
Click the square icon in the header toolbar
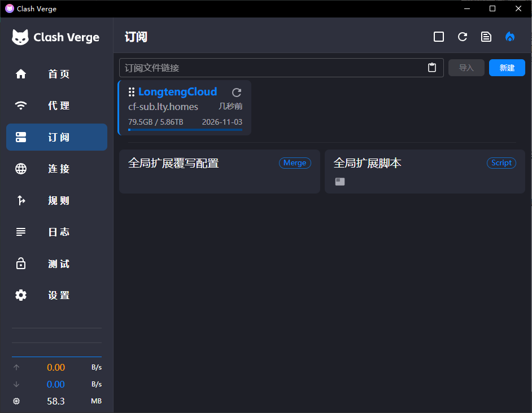click(x=439, y=37)
